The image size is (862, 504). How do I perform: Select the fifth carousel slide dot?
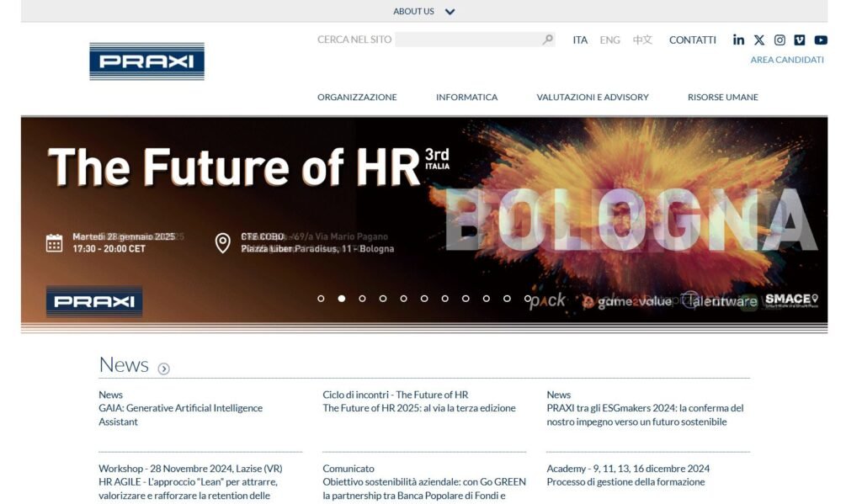[x=403, y=299]
